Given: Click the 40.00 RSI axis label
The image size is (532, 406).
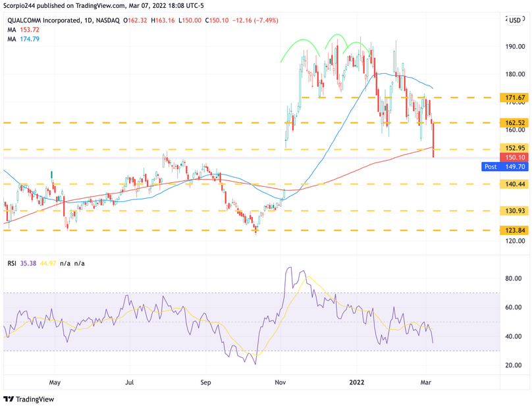Looking at the screenshot, I should [x=514, y=336].
